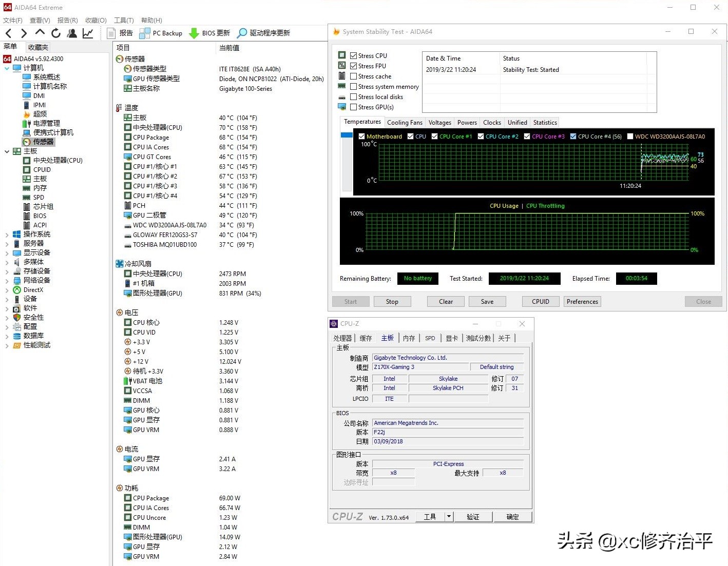
Task: Open the 内存 tab in CPU-Z
Action: (409, 338)
